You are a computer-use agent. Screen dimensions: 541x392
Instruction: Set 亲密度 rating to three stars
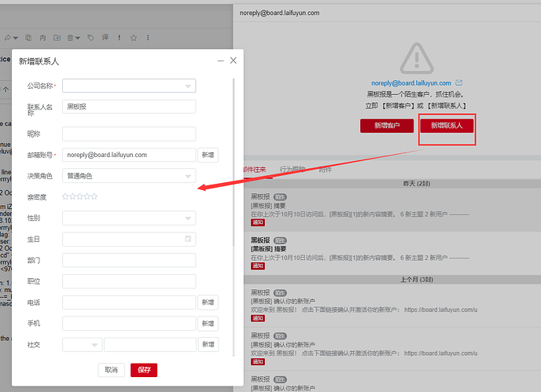(80, 196)
